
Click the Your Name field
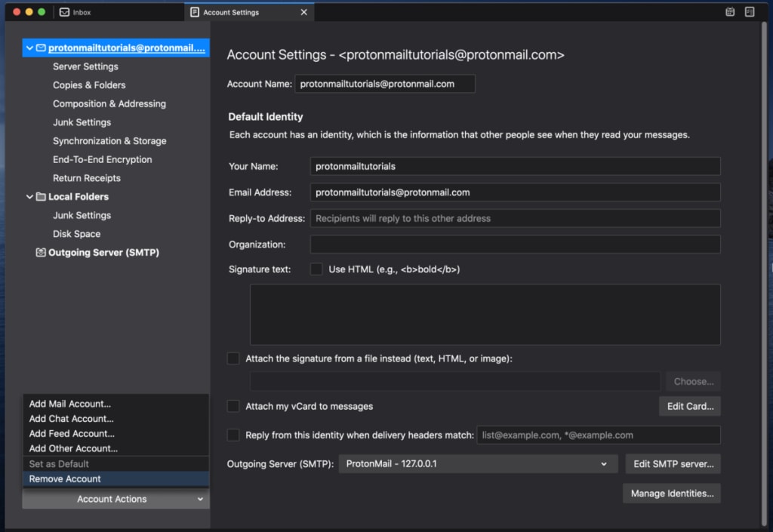[515, 166]
